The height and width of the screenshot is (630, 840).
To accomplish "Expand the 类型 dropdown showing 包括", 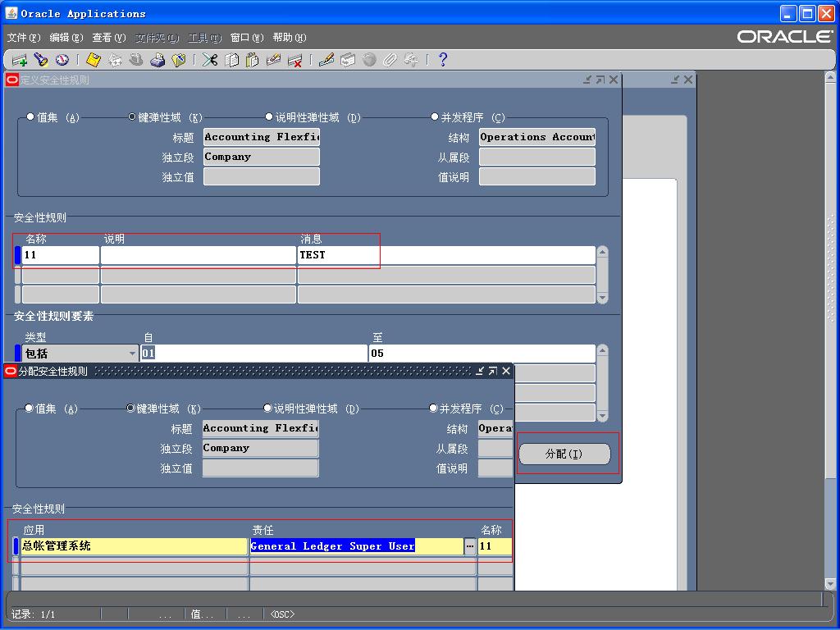I will (x=132, y=354).
